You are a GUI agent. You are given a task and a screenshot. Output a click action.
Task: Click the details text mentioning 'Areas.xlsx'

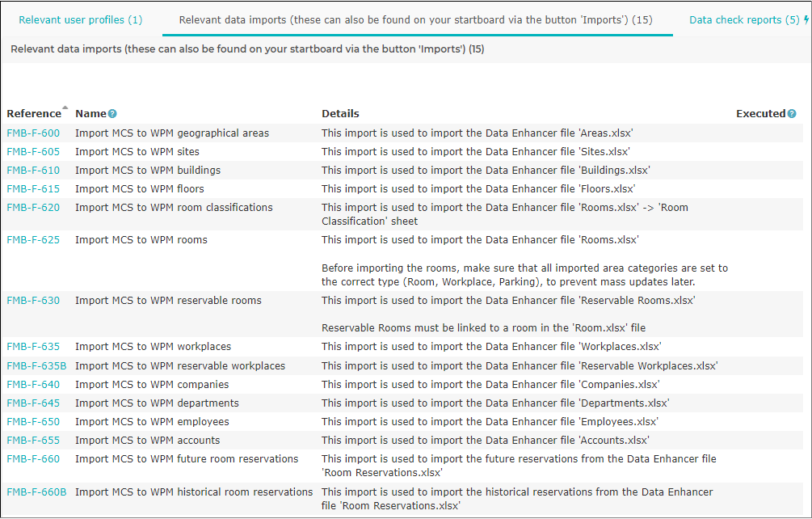coord(477,133)
